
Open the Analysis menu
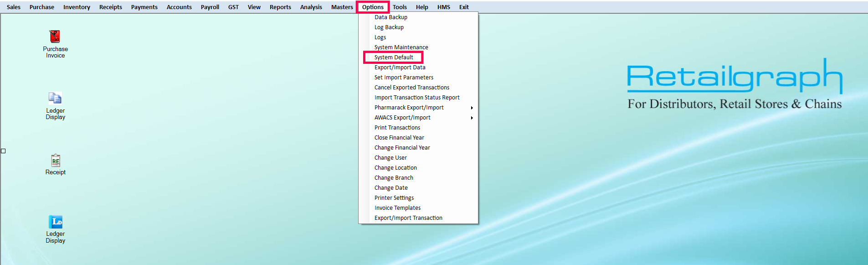pyautogui.click(x=311, y=7)
